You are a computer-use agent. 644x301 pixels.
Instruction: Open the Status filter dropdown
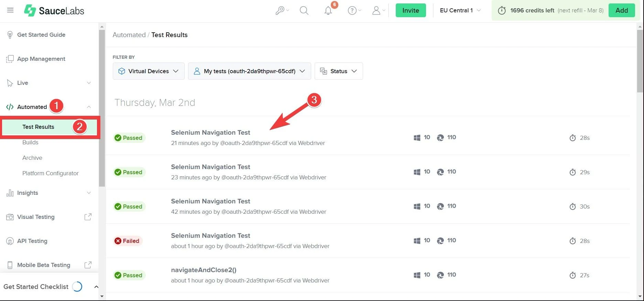pyautogui.click(x=339, y=71)
